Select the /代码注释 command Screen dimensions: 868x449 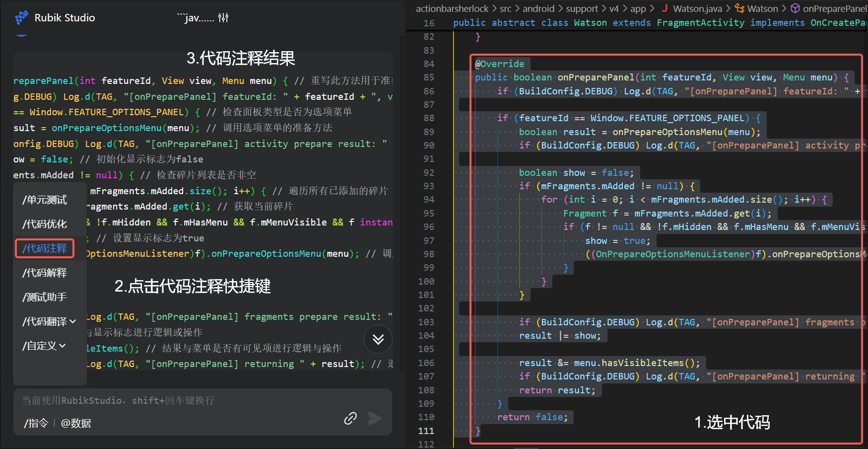pyautogui.click(x=45, y=248)
